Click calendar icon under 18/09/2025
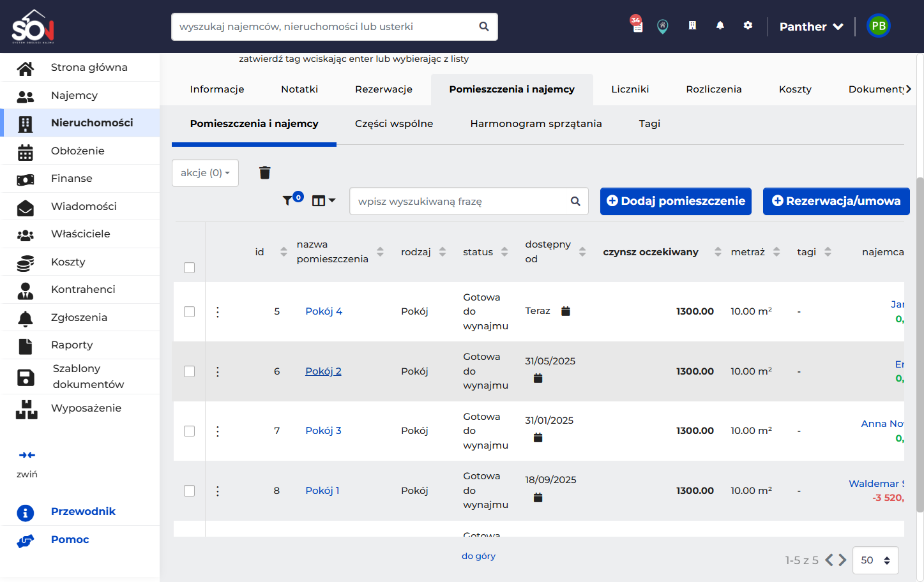The height and width of the screenshot is (582, 924). coord(538,497)
